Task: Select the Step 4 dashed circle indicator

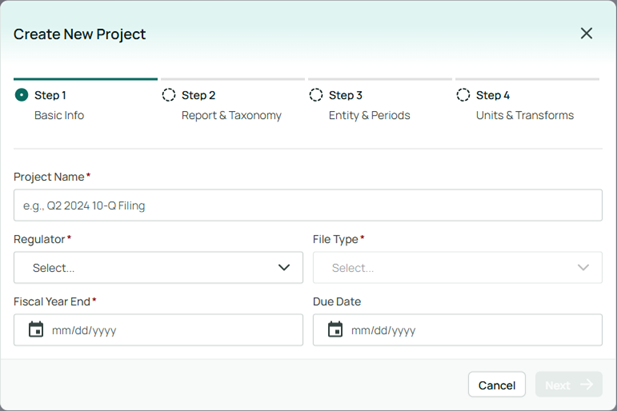Action: (463, 95)
